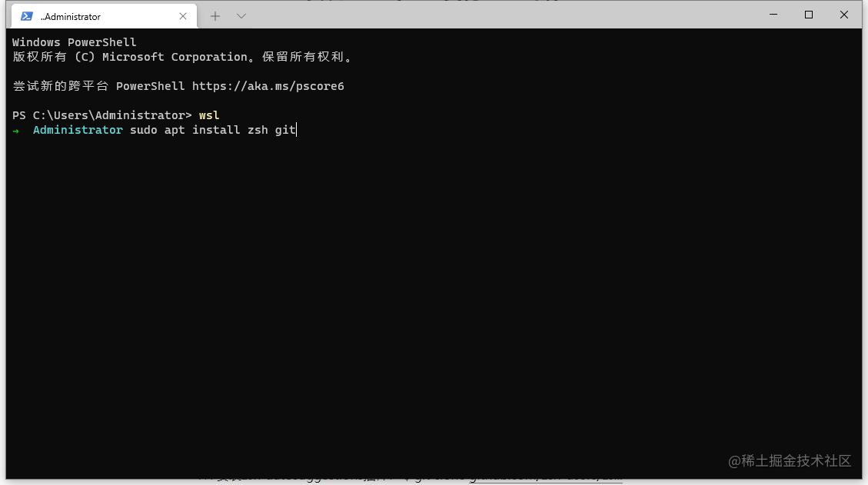
Task: Click the PowerShell icon in the tab
Action: pos(26,17)
